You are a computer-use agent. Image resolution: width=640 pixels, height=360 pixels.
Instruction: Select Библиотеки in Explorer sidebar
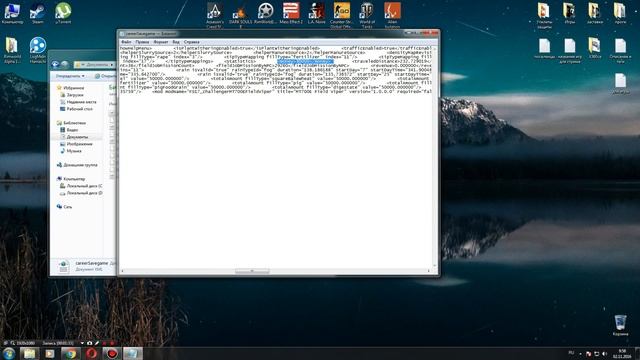coord(71,123)
